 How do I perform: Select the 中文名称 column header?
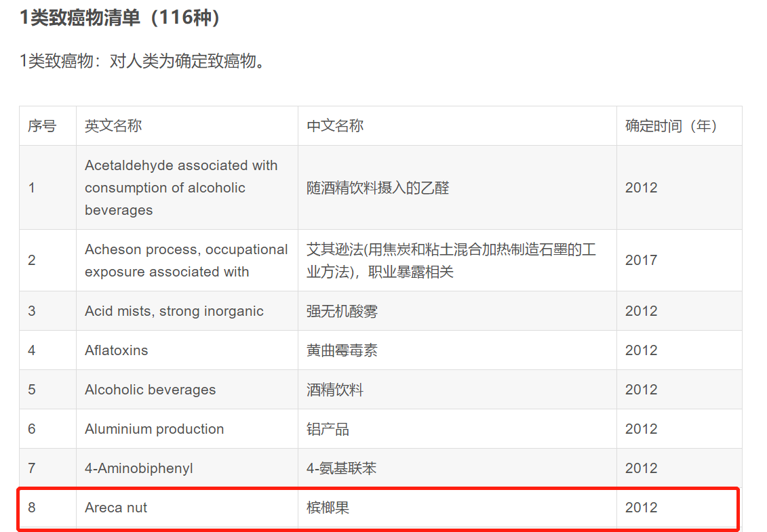(335, 126)
